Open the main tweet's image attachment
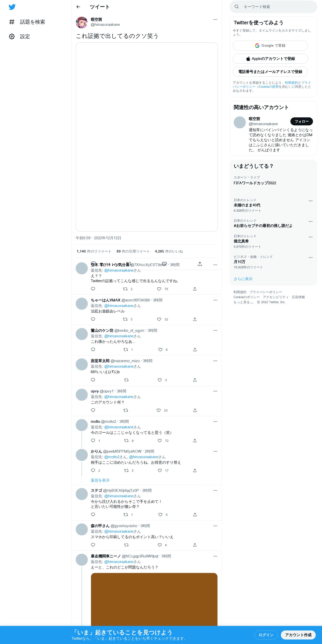Image resolution: width=322 pixels, height=644 pixels. point(147,137)
